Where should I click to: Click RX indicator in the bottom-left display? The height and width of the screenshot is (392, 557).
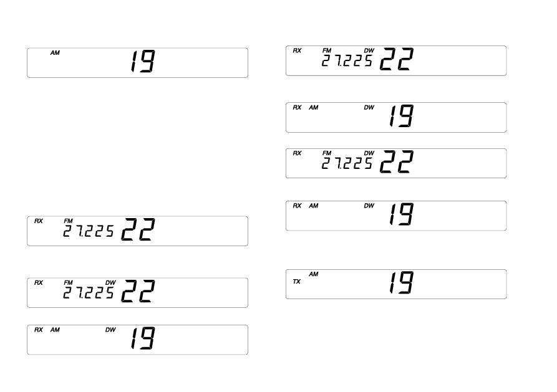(x=39, y=330)
